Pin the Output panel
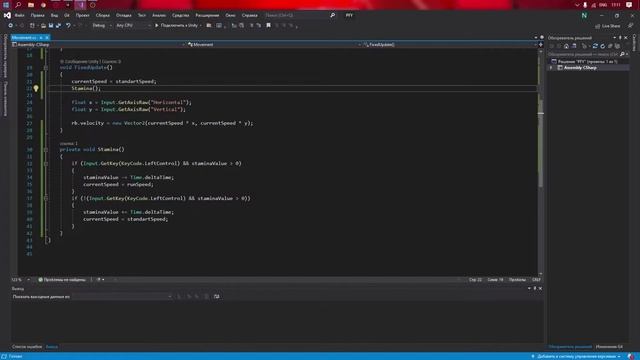640x360 pixels. 535,288
